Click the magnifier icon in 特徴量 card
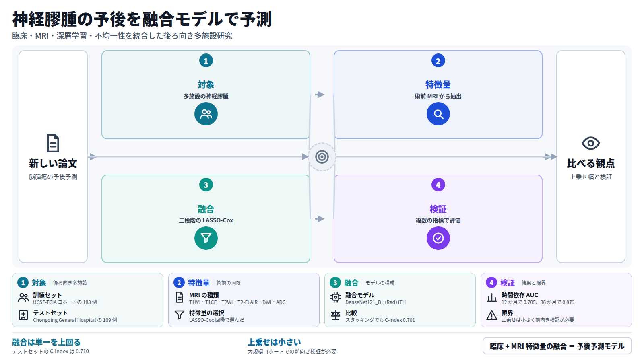The image size is (644, 362). [x=438, y=114]
